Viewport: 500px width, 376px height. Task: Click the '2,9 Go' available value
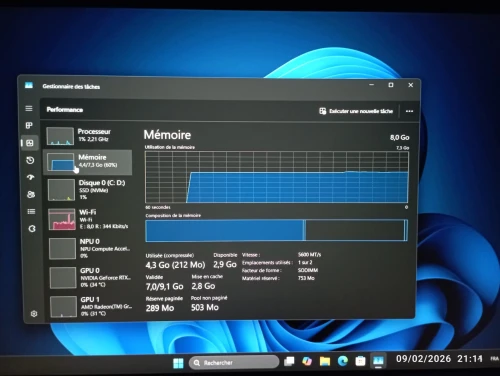[225, 264]
